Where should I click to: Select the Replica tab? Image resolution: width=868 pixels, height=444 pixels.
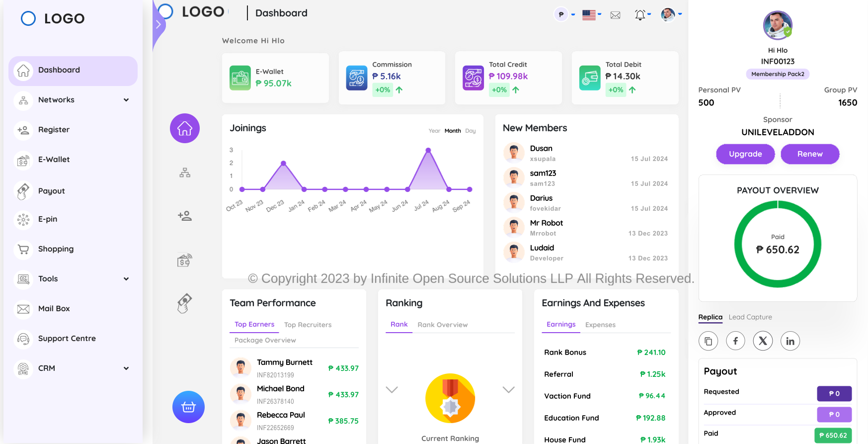[x=710, y=317]
